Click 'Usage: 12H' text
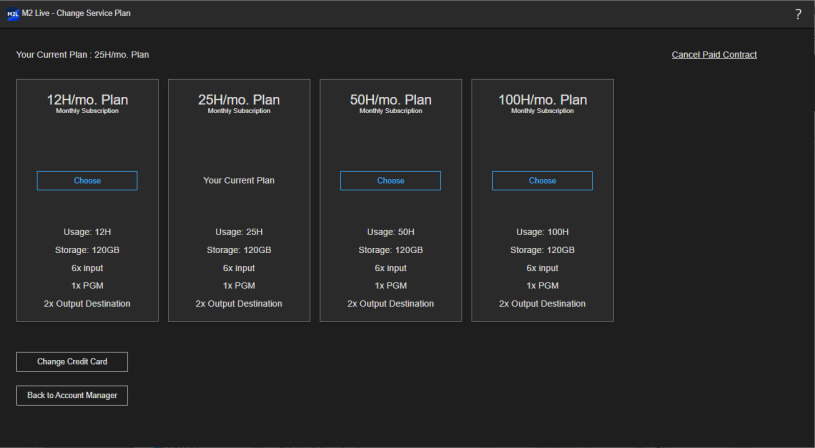 (87, 232)
